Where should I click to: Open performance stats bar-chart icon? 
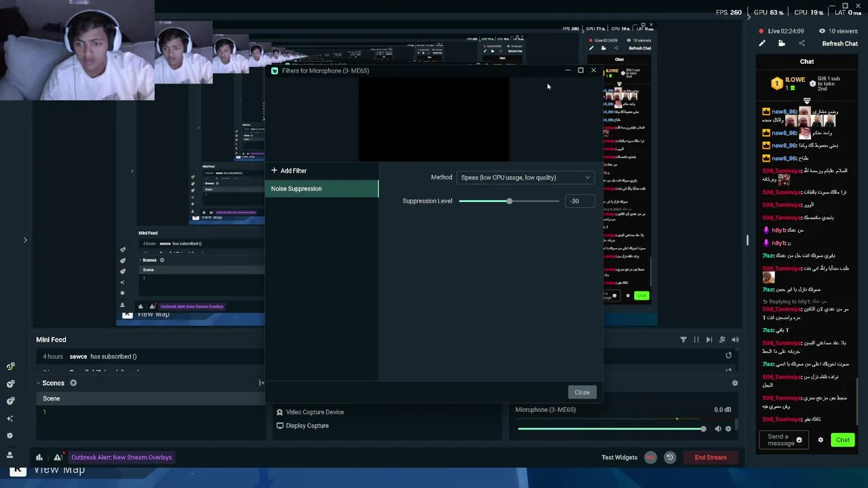[x=39, y=457]
